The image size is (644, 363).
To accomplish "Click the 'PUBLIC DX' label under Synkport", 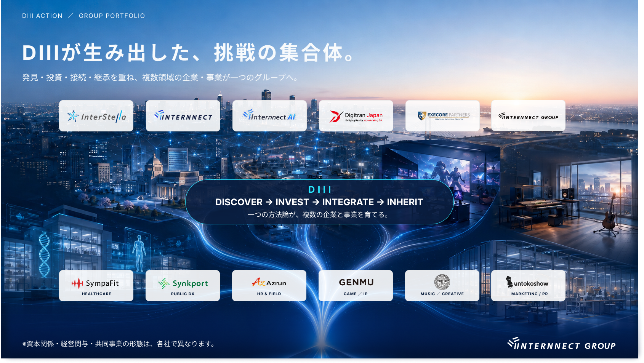I will click(183, 294).
